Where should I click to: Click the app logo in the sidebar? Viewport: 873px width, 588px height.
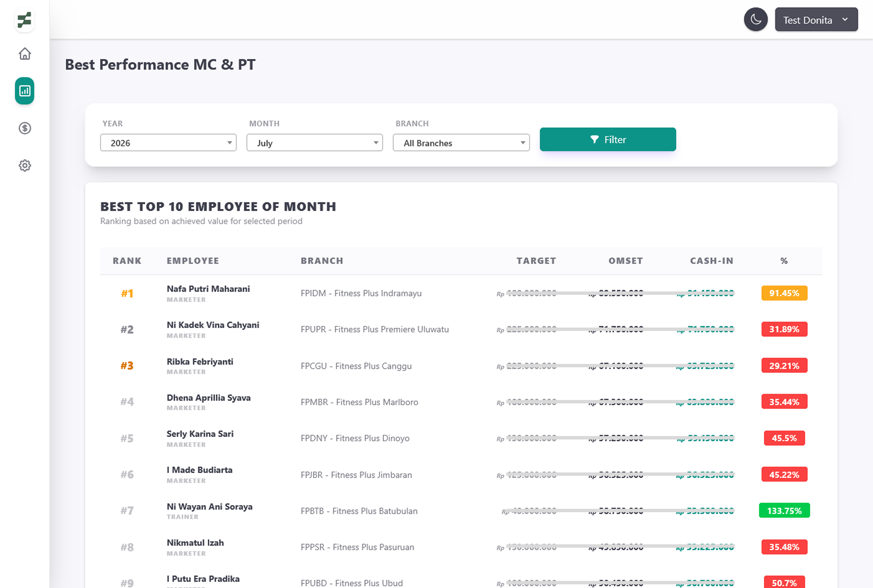(24, 20)
